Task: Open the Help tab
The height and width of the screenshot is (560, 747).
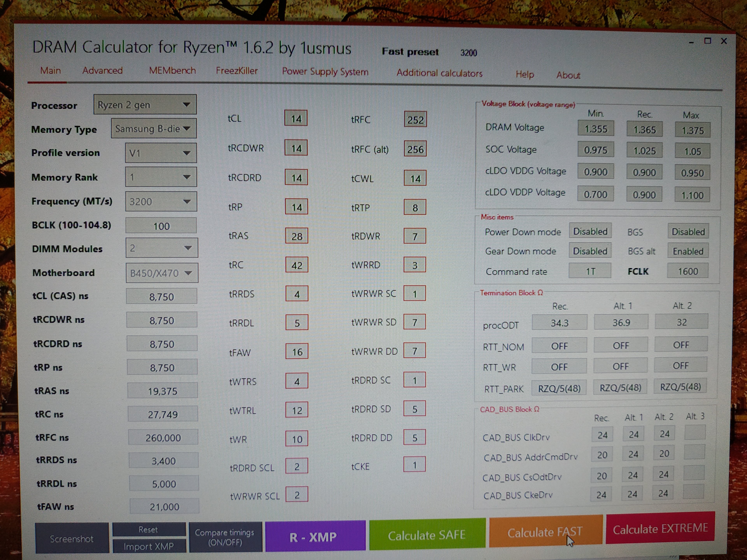Action: pyautogui.click(x=524, y=75)
